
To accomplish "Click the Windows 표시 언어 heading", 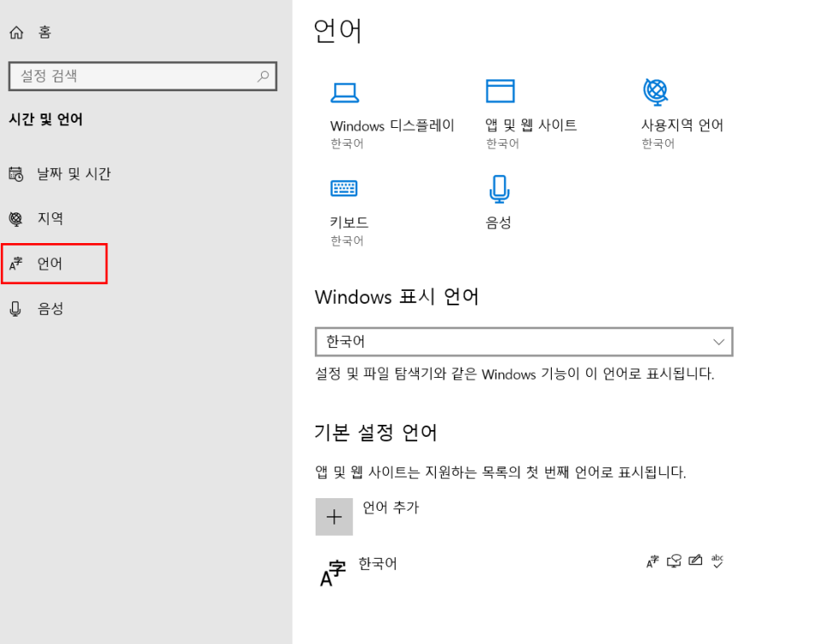I will coord(397,297).
